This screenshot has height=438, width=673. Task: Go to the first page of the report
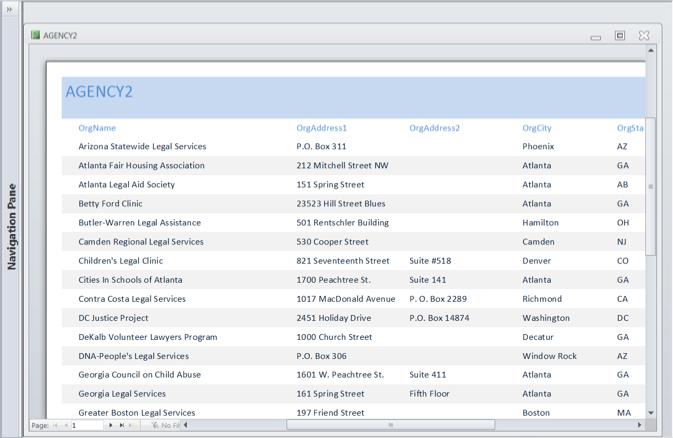pyautogui.click(x=55, y=425)
